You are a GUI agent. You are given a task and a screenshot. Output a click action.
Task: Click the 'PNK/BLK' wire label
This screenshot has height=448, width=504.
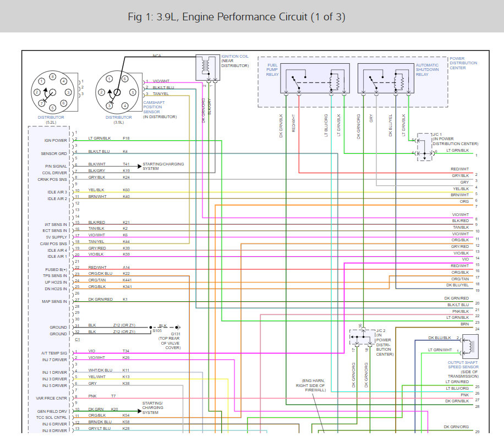[x=461, y=312]
